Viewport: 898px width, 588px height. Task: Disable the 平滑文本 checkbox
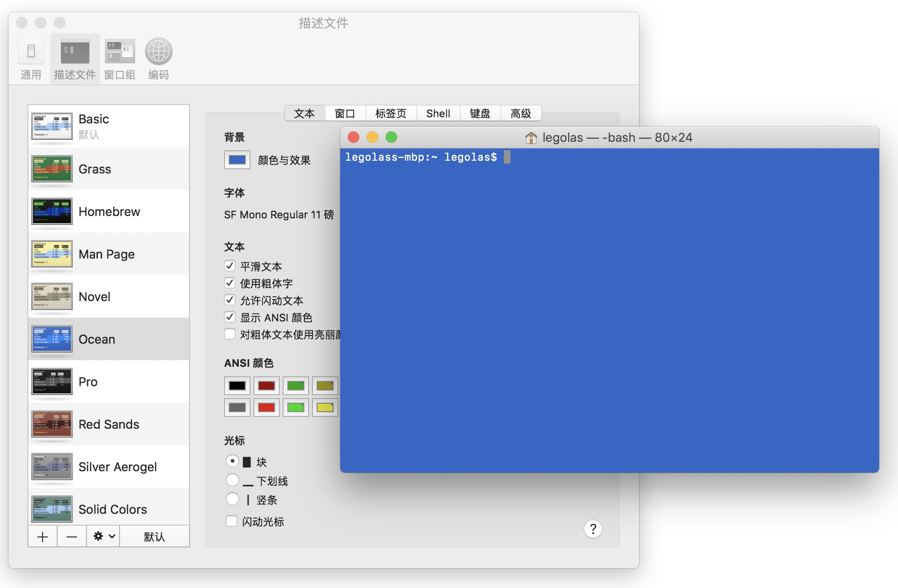click(230, 266)
